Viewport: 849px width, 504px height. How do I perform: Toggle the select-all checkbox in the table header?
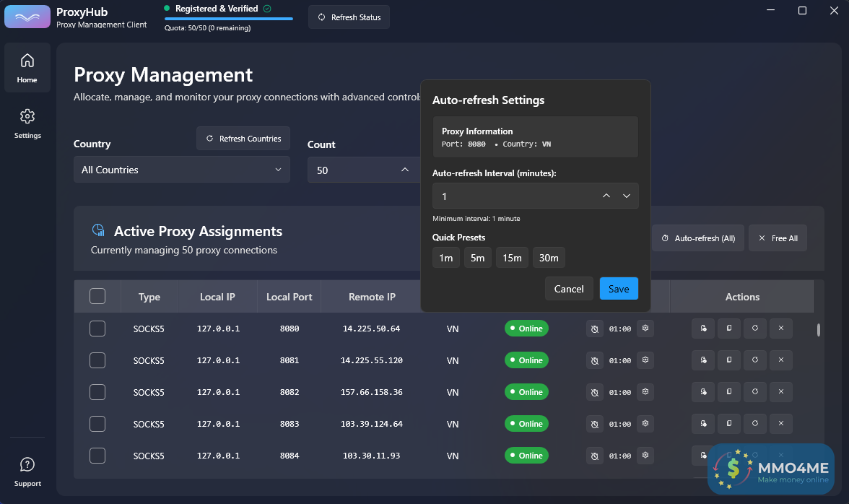[x=97, y=296]
